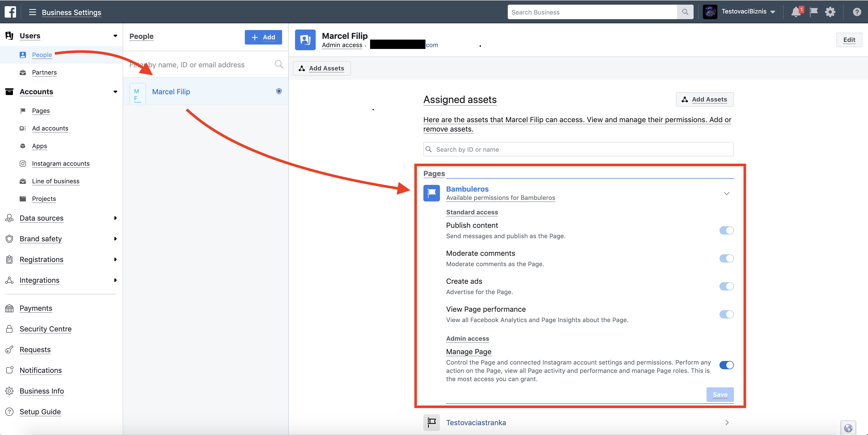Click the Edit button for Marcel Filip

[x=849, y=40]
